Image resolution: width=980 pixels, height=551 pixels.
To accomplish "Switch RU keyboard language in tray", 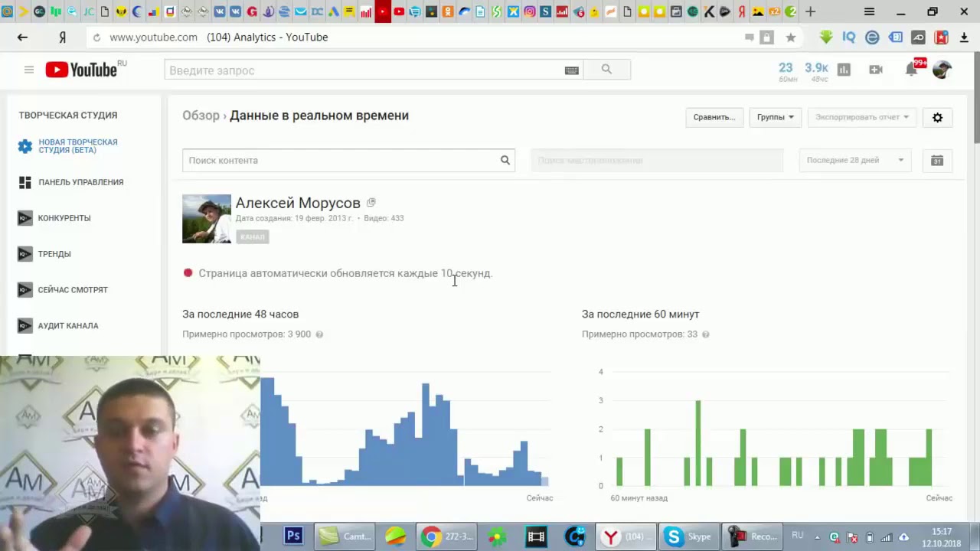I will coord(798,536).
